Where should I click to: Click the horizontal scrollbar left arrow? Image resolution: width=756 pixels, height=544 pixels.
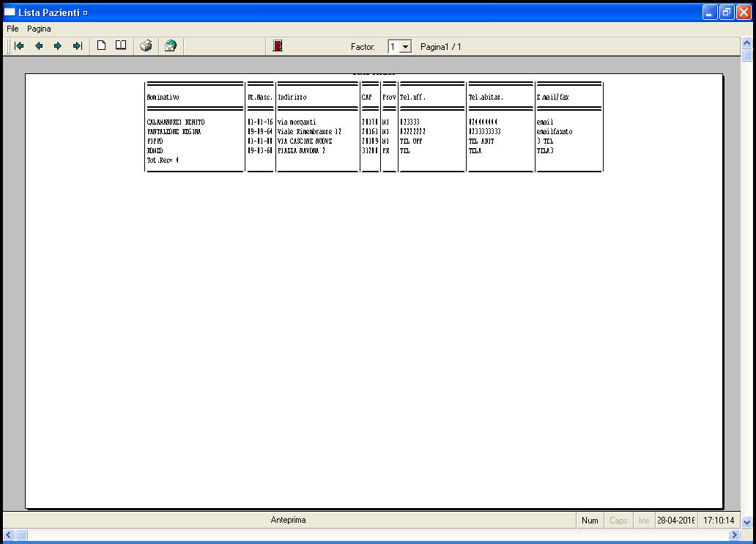[x=9, y=534]
